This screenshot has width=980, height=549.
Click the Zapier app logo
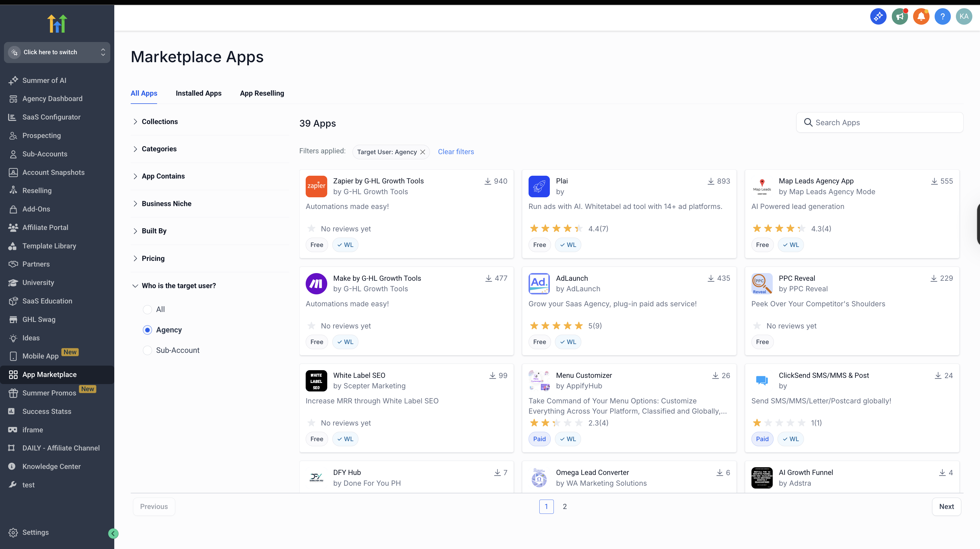(x=316, y=186)
